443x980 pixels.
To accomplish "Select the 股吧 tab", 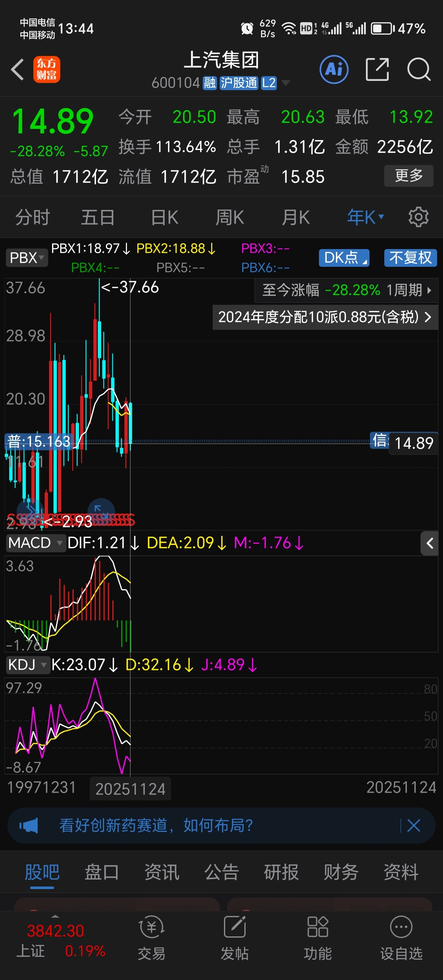I will (42, 872).
